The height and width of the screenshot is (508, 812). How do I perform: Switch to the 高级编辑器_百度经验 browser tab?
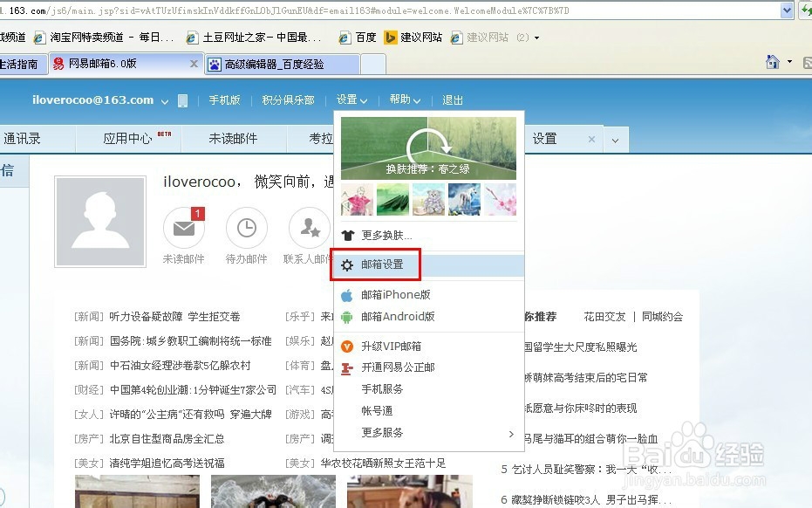pyautogui.click(x=283, y=65)
